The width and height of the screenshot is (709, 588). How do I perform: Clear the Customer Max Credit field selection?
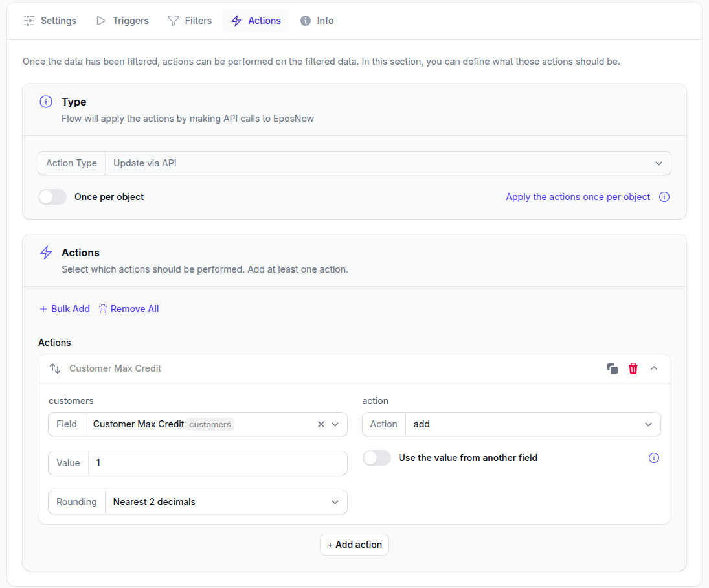[x=321, y=424]
